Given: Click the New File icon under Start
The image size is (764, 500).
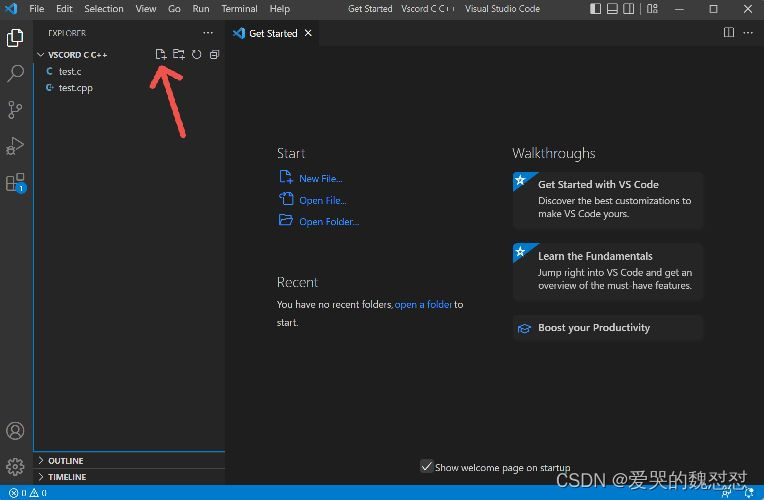Looking at the screenshot, I should (x=286, y=177).
